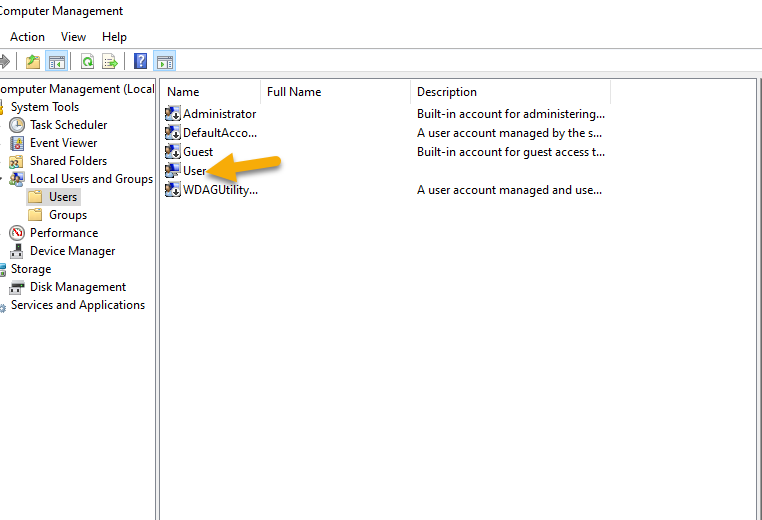Click the Up One Level toolbar icon

[33, 62]
